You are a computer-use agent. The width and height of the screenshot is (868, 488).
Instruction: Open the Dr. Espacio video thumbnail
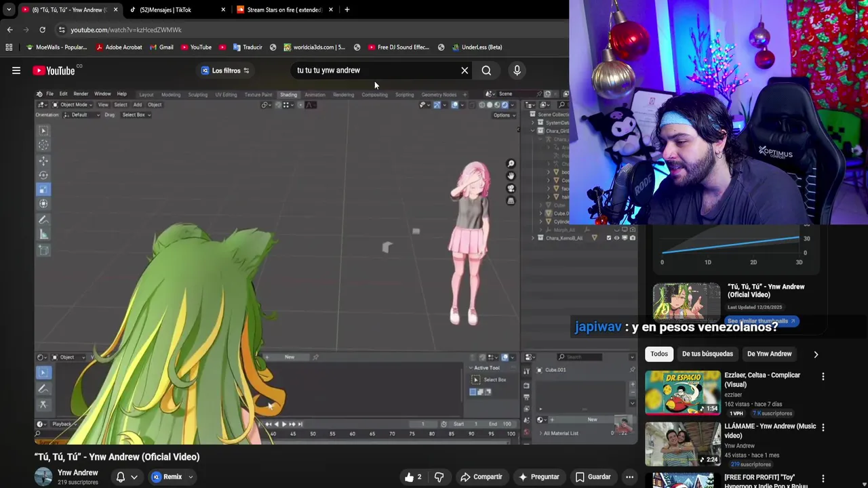click(x=683, y=392)
